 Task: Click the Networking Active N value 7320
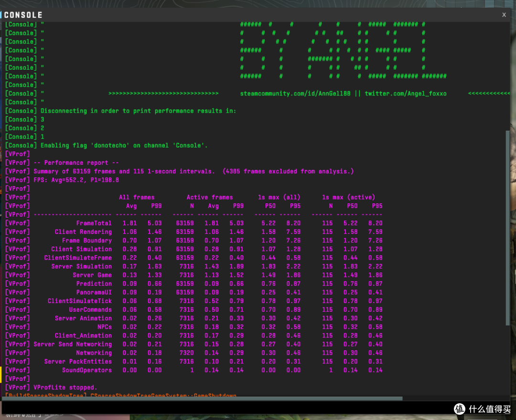[187, 353]
